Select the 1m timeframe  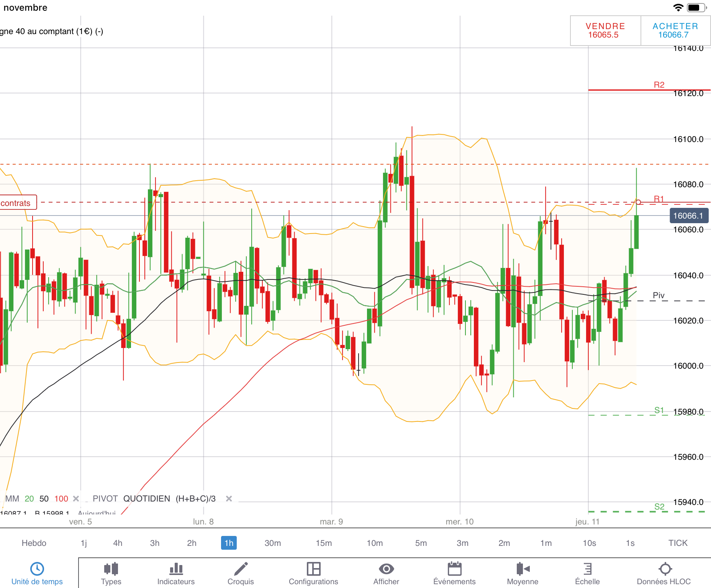tap(546, 543)
